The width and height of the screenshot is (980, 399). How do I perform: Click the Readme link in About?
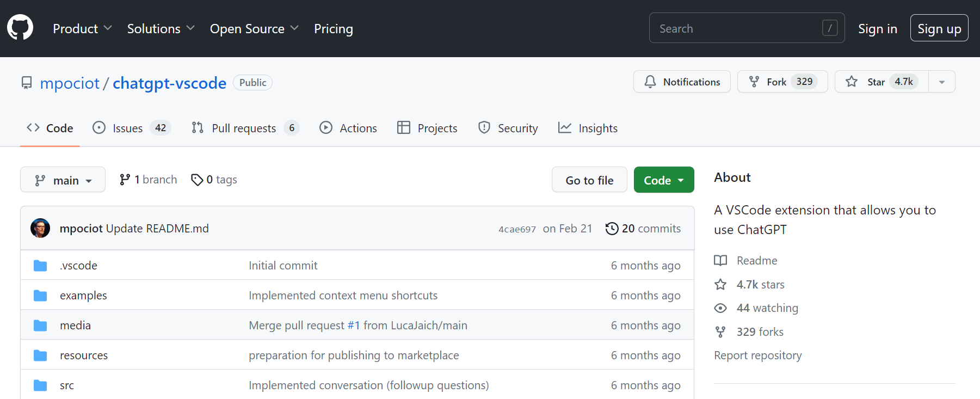(x=757, y=261)
